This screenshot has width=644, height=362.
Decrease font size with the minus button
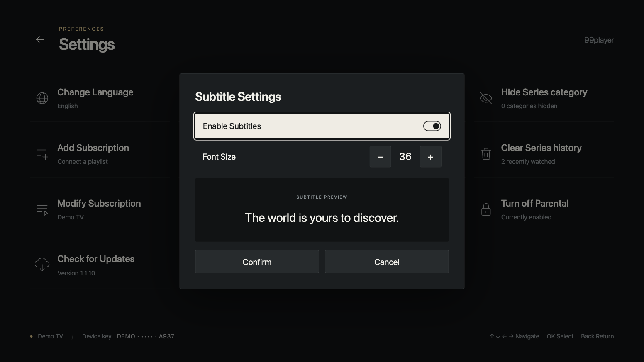click(380, 157)
